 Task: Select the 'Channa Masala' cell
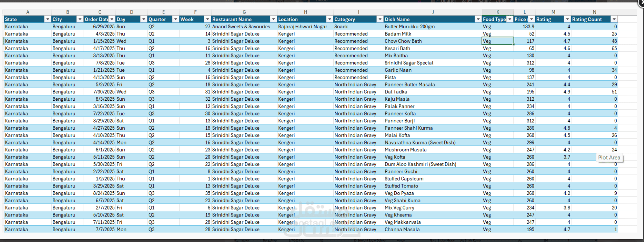(433, 229)
